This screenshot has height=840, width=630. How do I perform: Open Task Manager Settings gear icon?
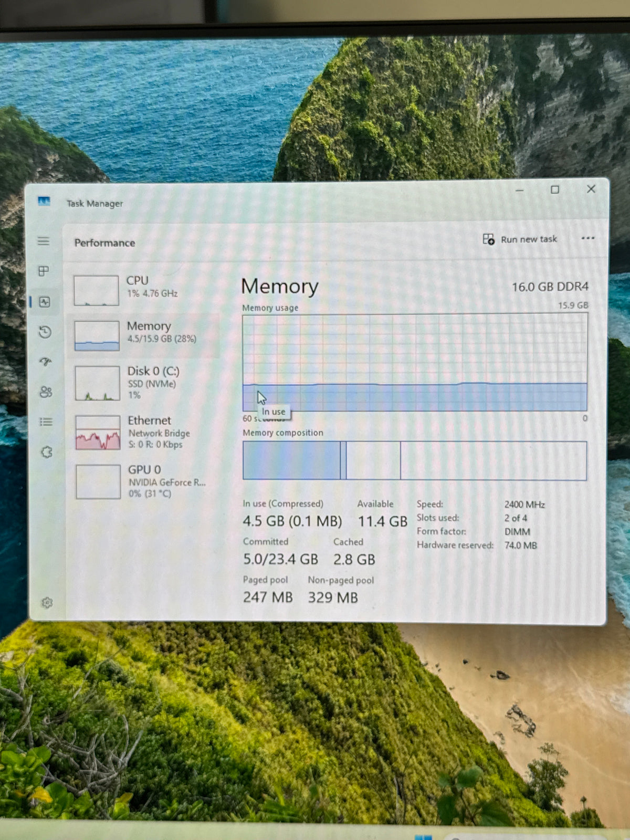point(47,603)
